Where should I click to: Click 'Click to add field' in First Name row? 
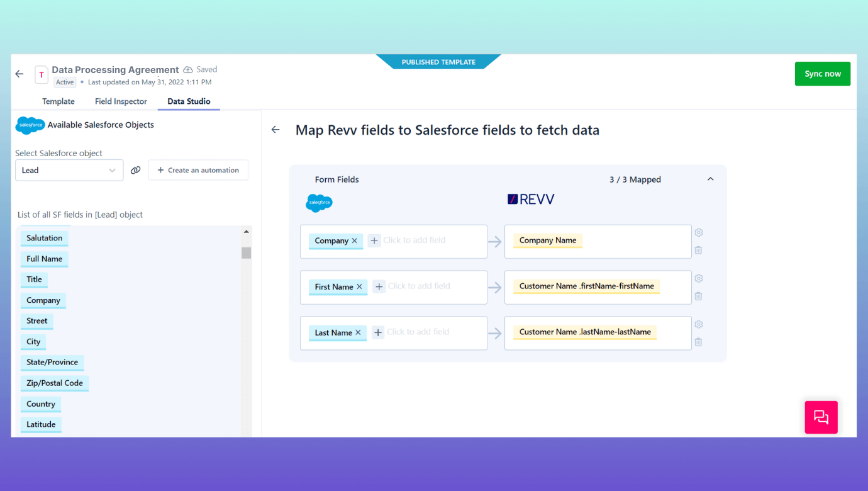(419, 286)
